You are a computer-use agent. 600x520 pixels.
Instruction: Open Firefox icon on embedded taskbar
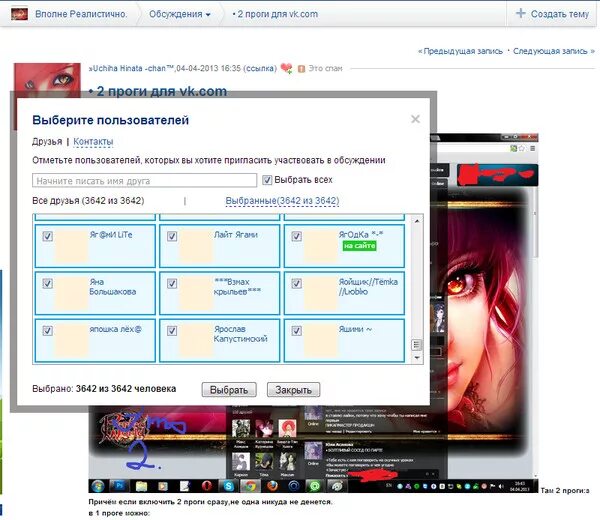pos(272,486)
